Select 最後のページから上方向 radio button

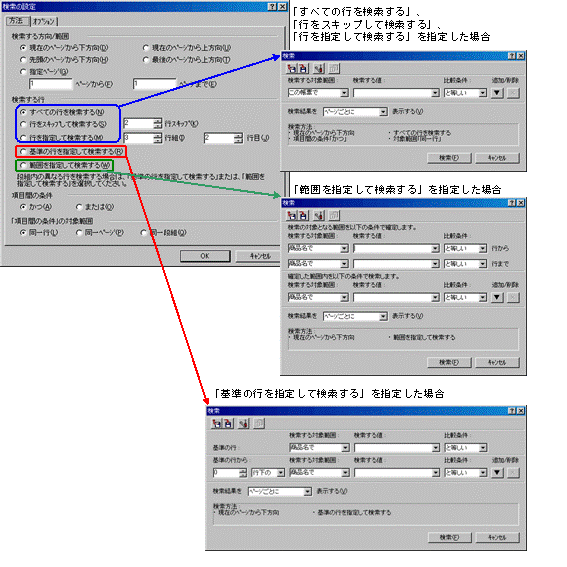click(146, 59)
